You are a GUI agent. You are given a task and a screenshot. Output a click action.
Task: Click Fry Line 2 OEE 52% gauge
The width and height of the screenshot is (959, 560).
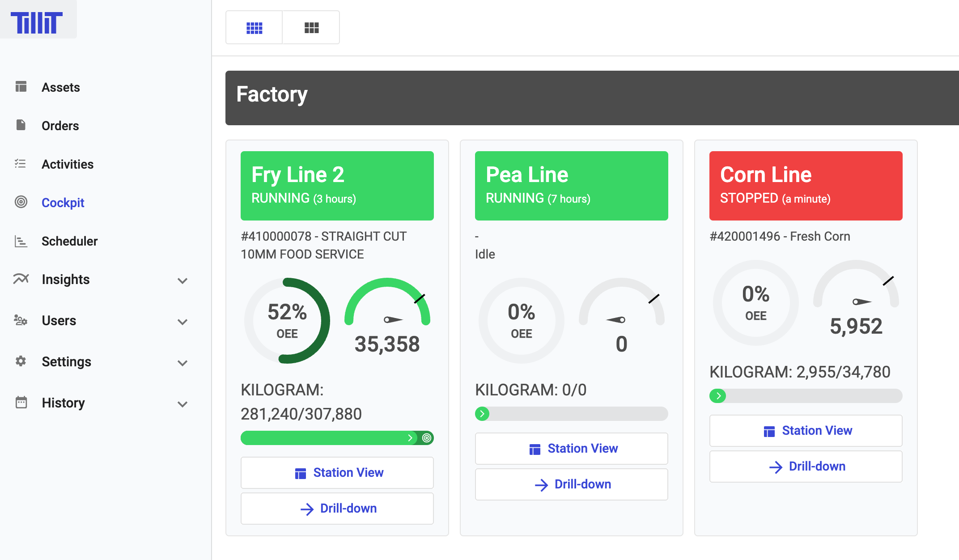287,320
